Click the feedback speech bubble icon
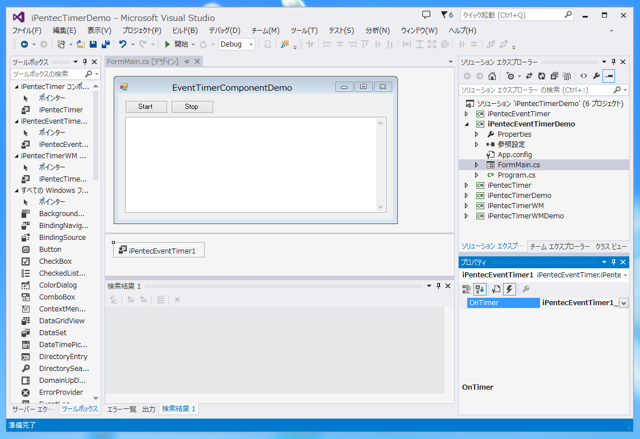 426,15
